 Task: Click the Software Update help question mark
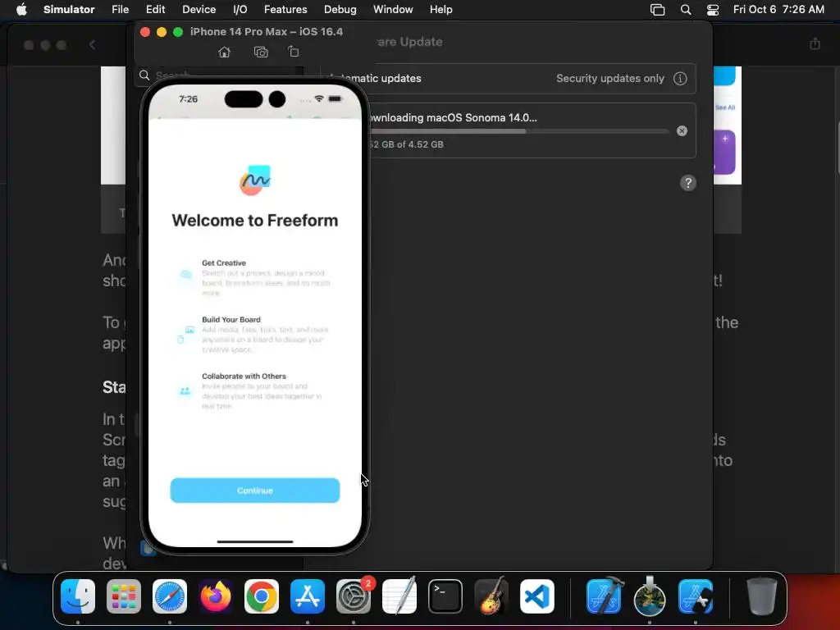(688, 183)
